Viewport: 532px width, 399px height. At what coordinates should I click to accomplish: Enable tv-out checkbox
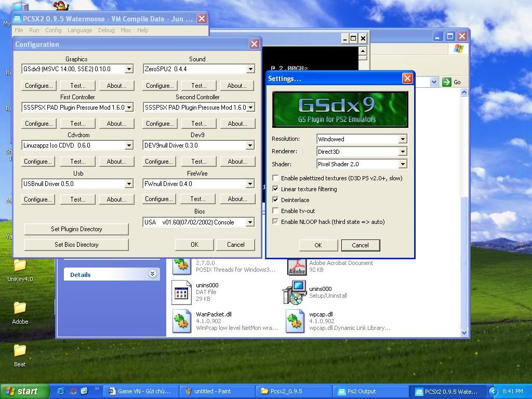[x=275, y=211]
